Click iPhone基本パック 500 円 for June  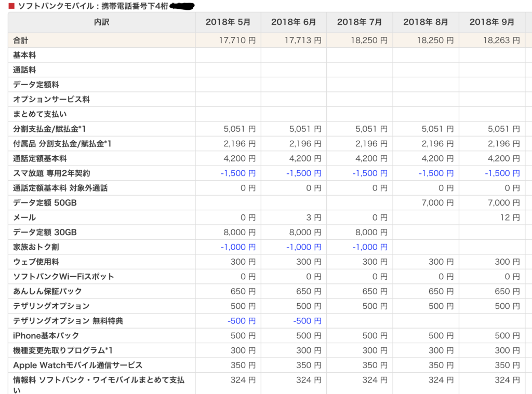click(x=309, y=336)
